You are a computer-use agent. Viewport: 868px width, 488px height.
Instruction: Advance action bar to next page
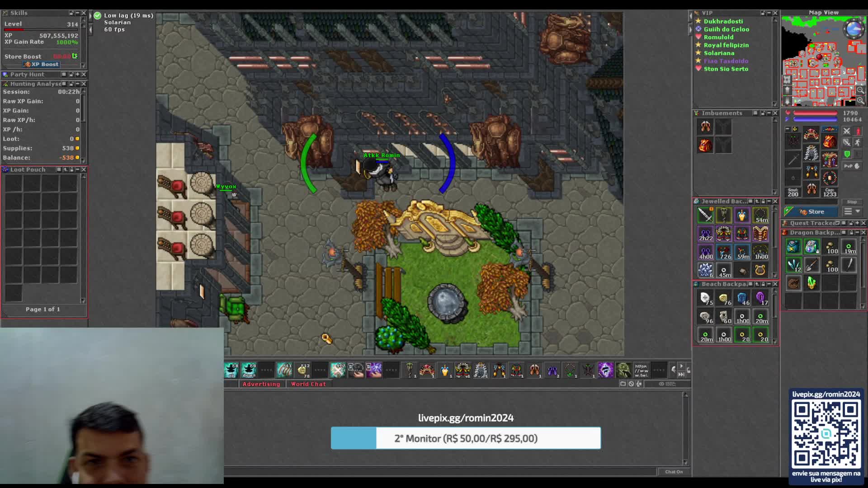[x=681, y=366]
